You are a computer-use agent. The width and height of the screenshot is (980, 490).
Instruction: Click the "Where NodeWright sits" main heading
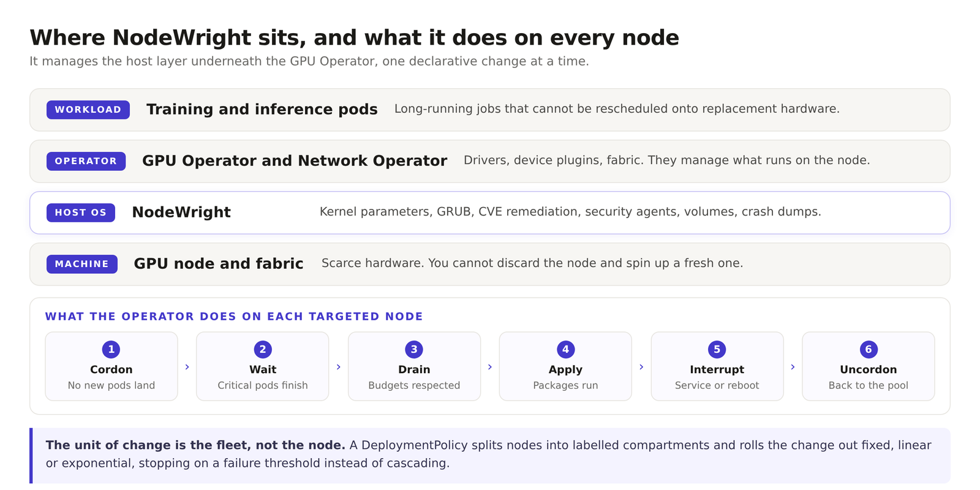pyautogui.click(x=354, y=37)
